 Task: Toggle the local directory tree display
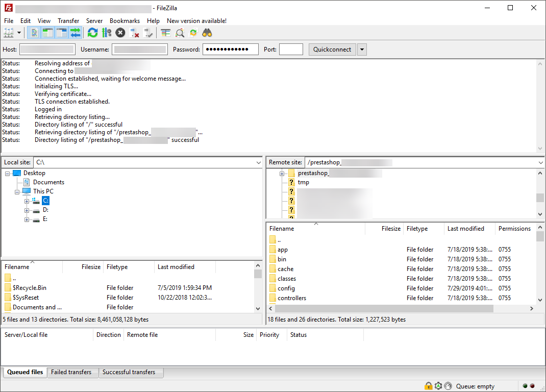(x=47, y=33)
